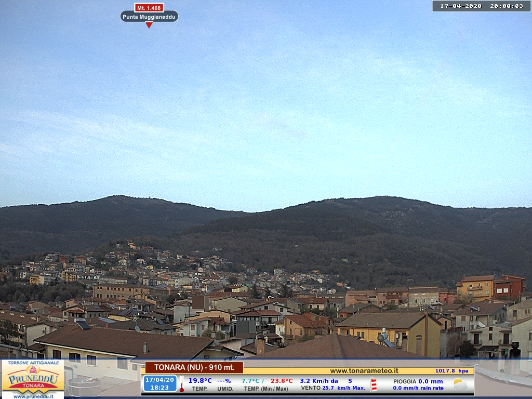Select the 25.7 km/h Max. gust value
The image size is (532, 399).
(x=344, y=388)
